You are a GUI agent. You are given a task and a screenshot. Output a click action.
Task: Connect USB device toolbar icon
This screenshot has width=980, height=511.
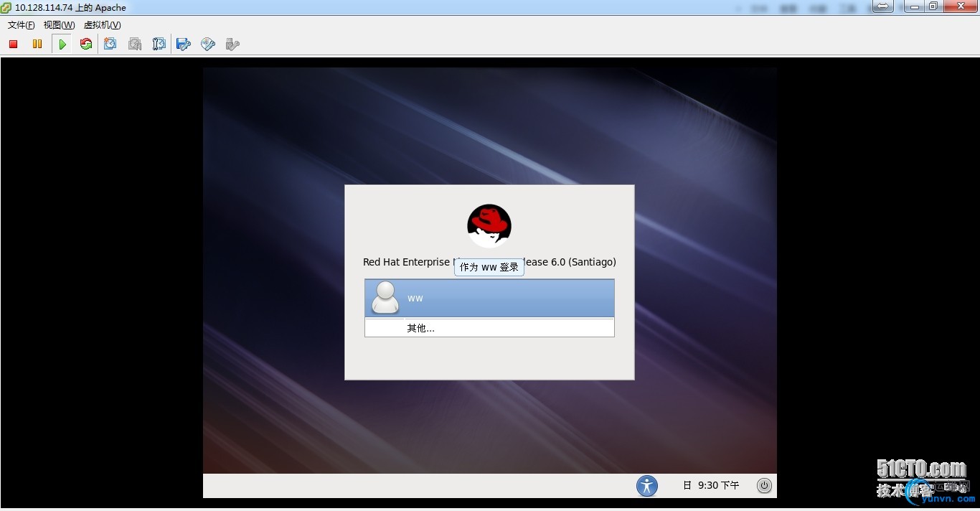(x=232, y=44)
